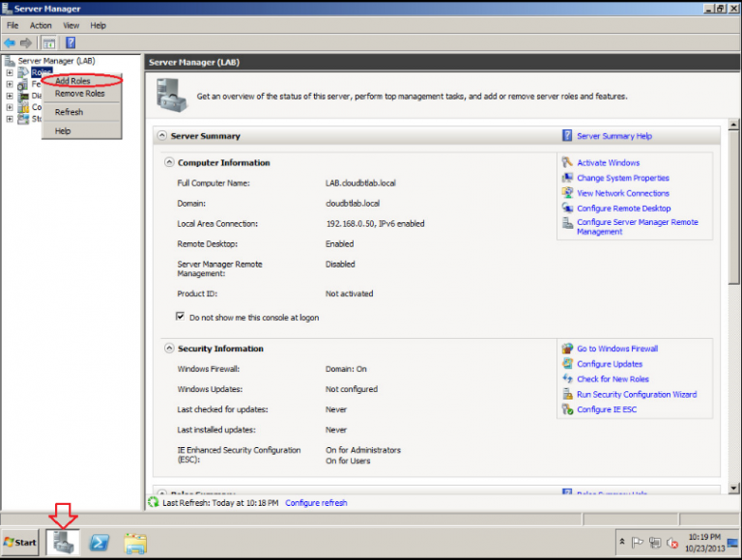742x560 pixels.
Task: Collapse the Computer Information section
Action: pyautogui.click(x=169, y=163)
